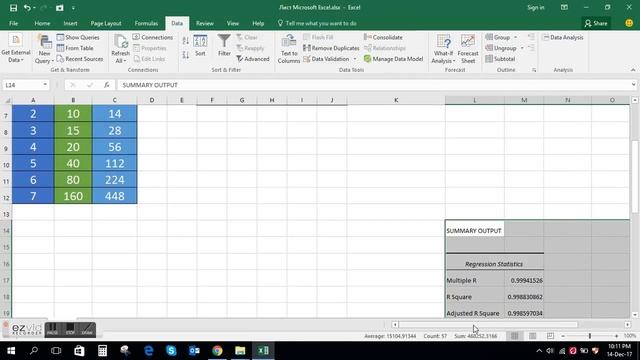Save the workbook from the quick access toolbar
Screen dimensions: 640x360
(x=13, y=8)
